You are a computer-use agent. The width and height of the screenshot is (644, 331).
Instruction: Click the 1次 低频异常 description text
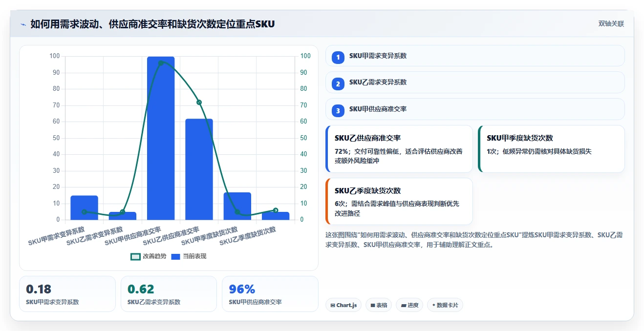tap(539, 151)
